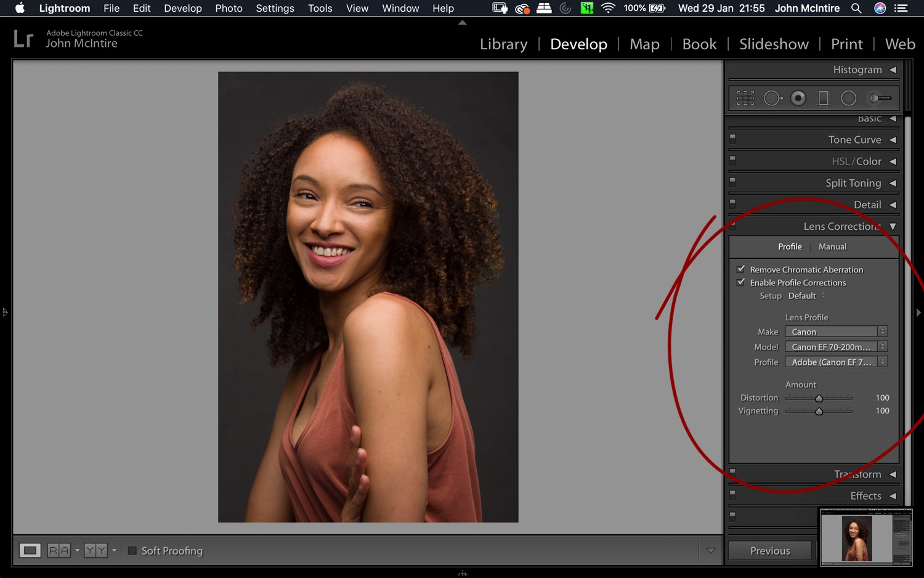Select the Graduated Filter tool
Screen dimensions: 924x578
click(x=824, y=97)
